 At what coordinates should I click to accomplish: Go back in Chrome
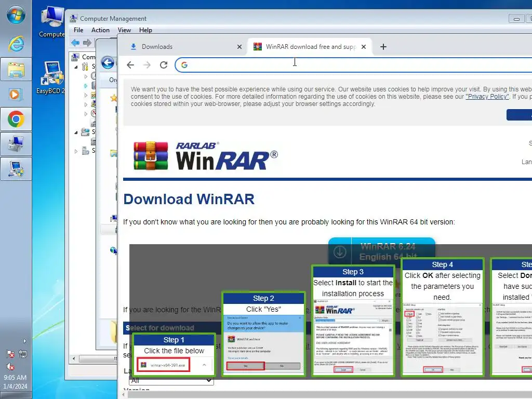pos(130,65)
